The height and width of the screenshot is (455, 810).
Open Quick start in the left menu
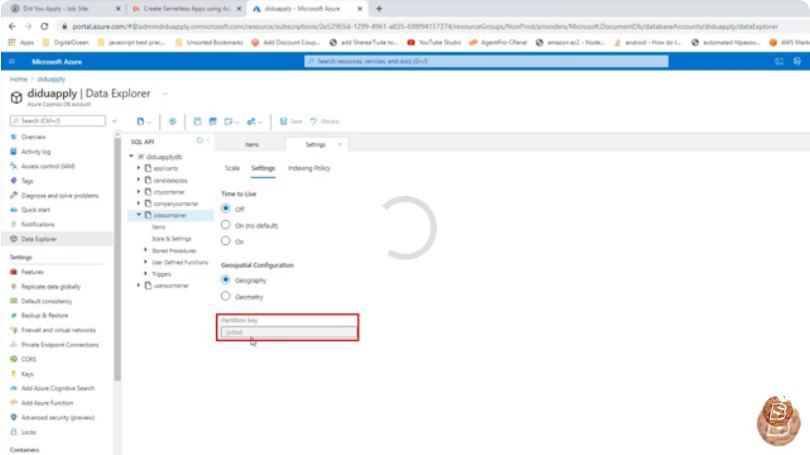[35, 210]
